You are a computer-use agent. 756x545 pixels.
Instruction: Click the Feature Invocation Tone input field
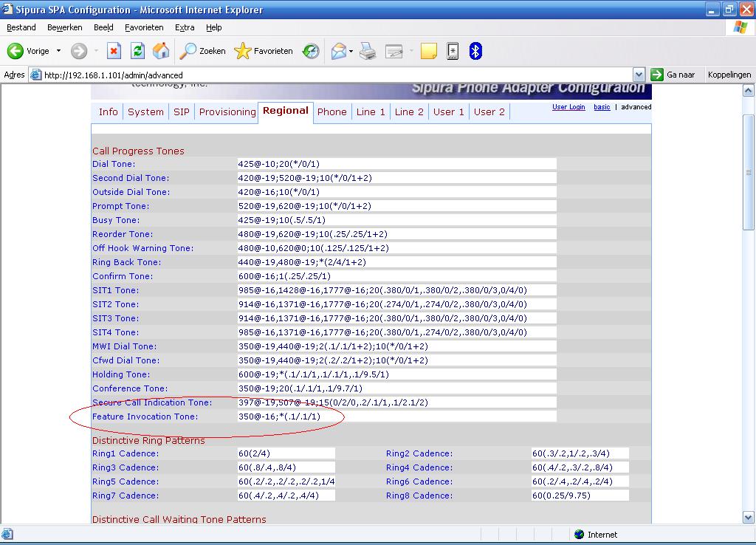pyautogui.click(x=396, y=417)
